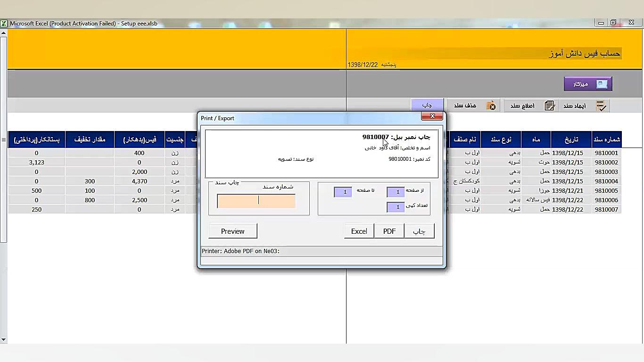The height and width of the screenshot is (362, 644).
Task: Click the چاپ button beside PDF
Action: point(419,231)
